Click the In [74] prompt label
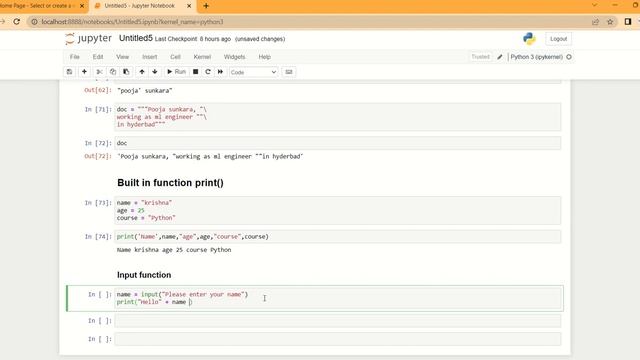640x360 pixels. click(98, 237)
